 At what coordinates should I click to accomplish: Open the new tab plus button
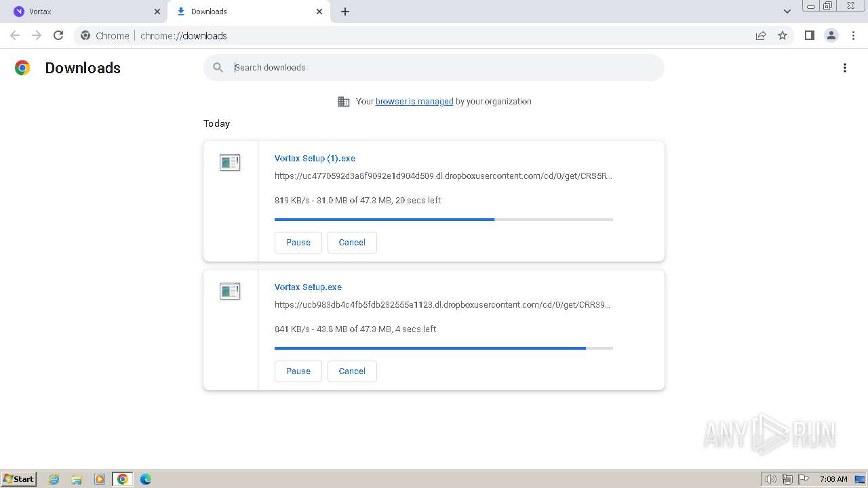[345, 12]
